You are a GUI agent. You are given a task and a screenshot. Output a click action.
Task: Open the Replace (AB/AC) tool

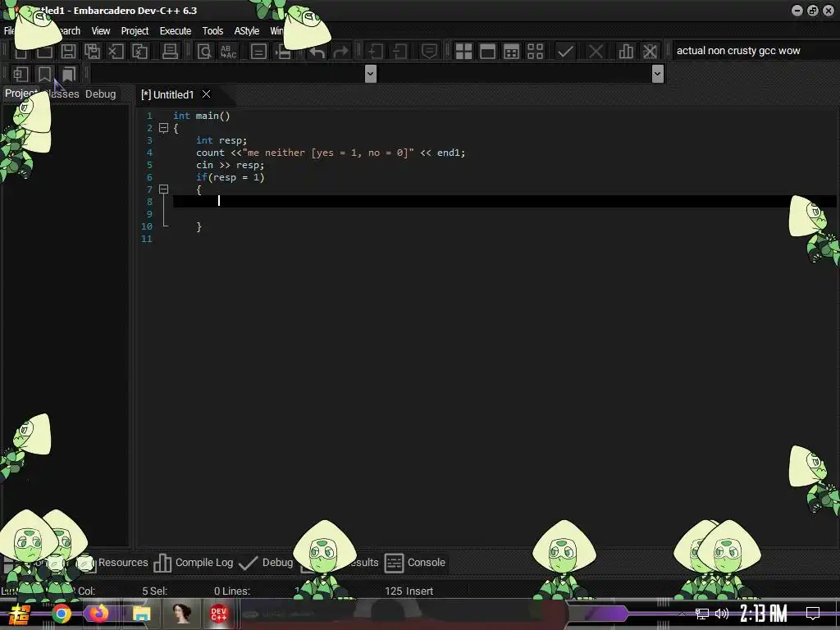click(228, 52)
